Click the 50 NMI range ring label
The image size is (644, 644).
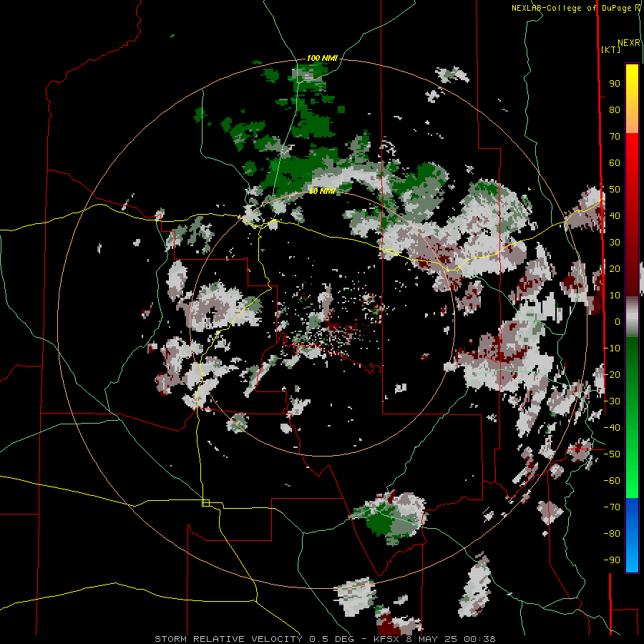pyautogui.click(x=322, y=191)
